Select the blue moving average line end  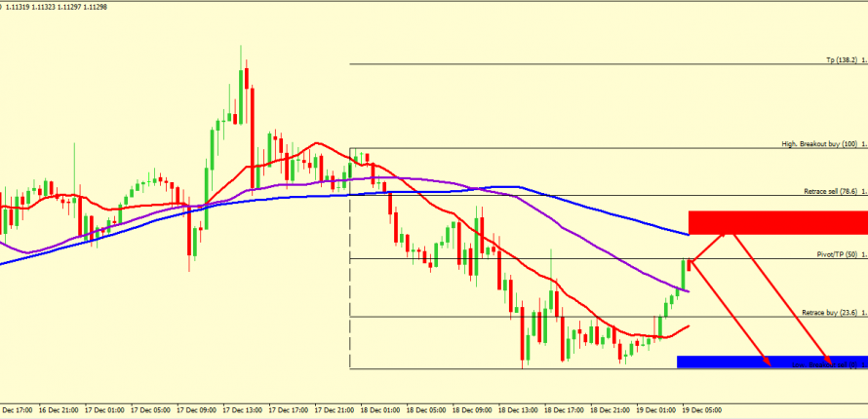point(687,235)
